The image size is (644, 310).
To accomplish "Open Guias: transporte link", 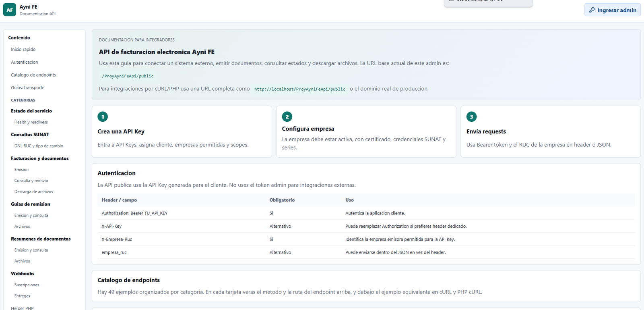I will (28, 87).
